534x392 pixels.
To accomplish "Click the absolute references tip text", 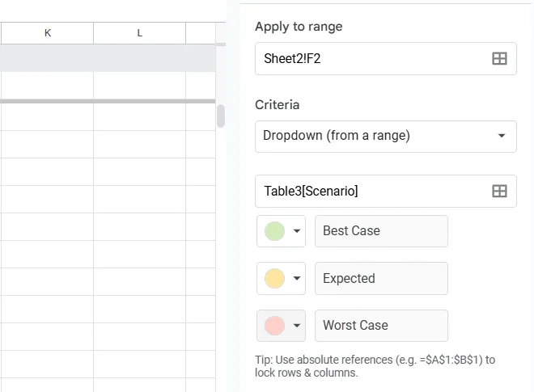I will 375,366.
